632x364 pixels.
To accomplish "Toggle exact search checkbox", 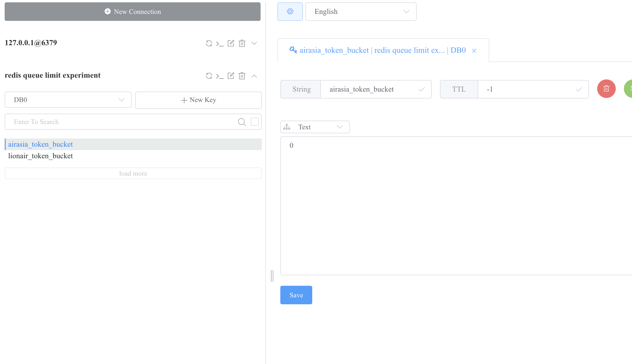I will click(x=254, y=122).
